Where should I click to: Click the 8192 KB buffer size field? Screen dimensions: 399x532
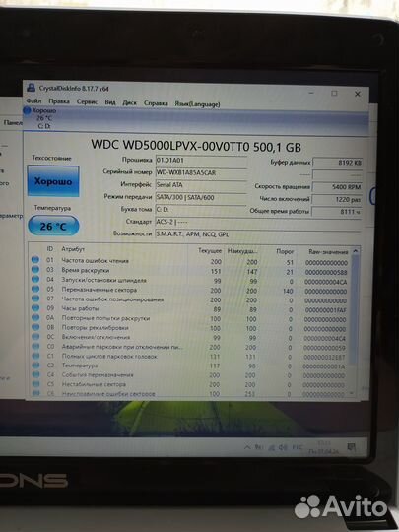point(337,163)
